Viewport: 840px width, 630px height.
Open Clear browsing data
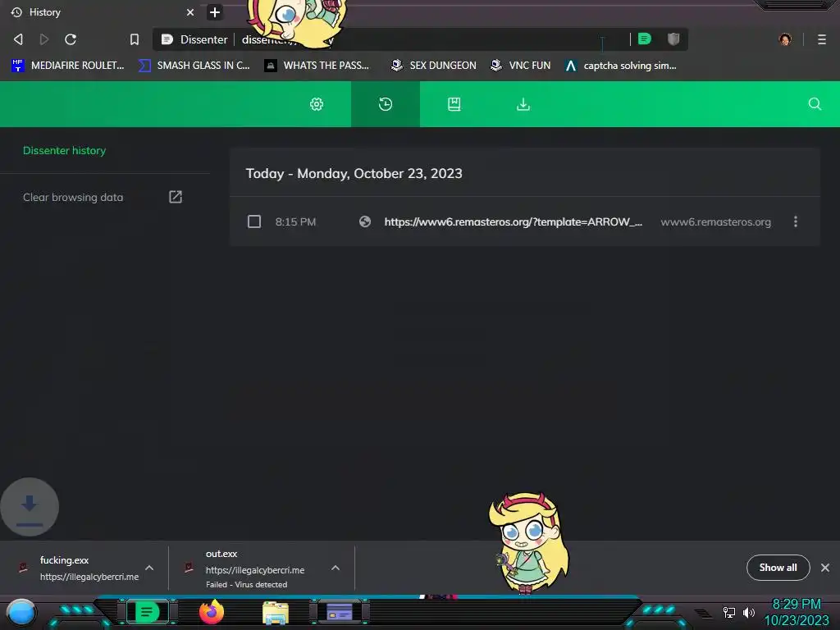[x=73, y=197]
